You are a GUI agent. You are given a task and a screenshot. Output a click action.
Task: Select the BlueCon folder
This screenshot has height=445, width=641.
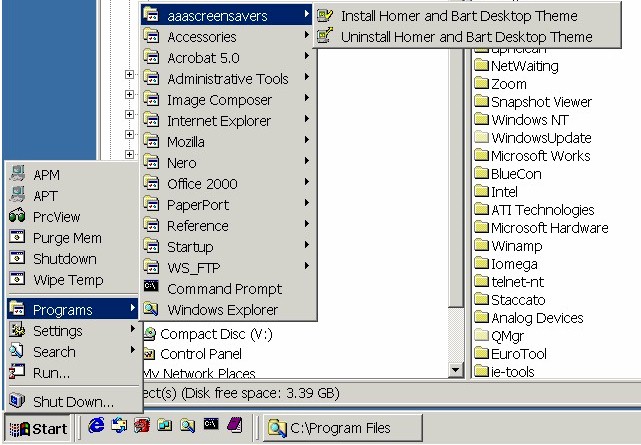508,174
